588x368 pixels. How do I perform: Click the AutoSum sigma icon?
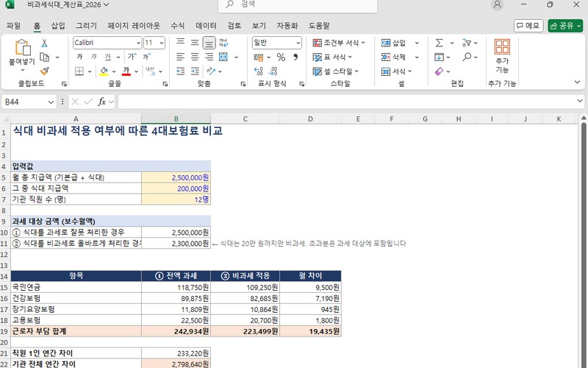tap(439, 43)
